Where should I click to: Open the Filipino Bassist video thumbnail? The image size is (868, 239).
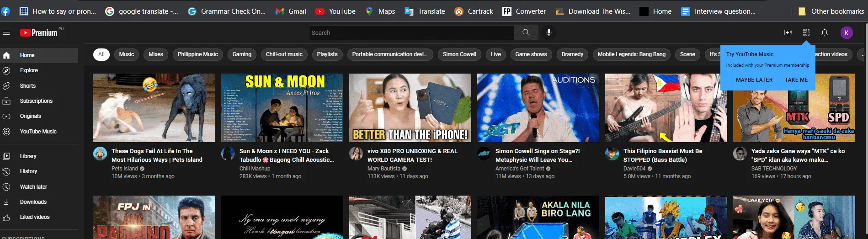tap(666, 108)
